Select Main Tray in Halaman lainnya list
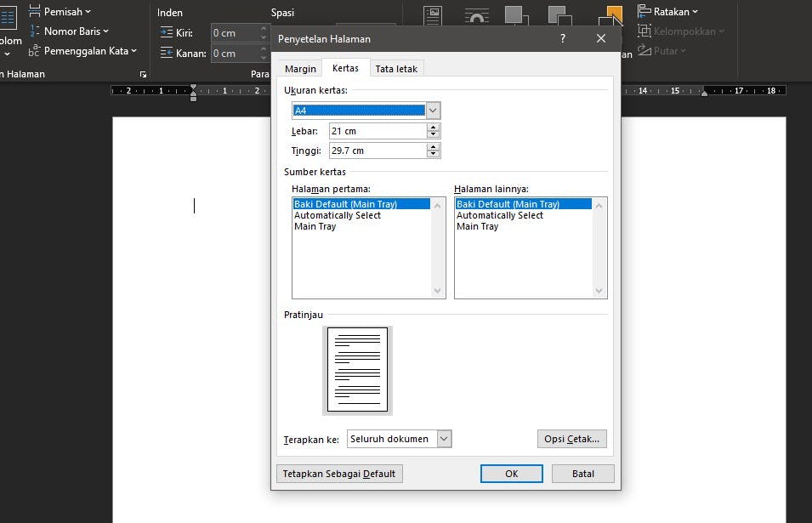The image size is (812, 523). pyautogui.click(x=478, y=226)
